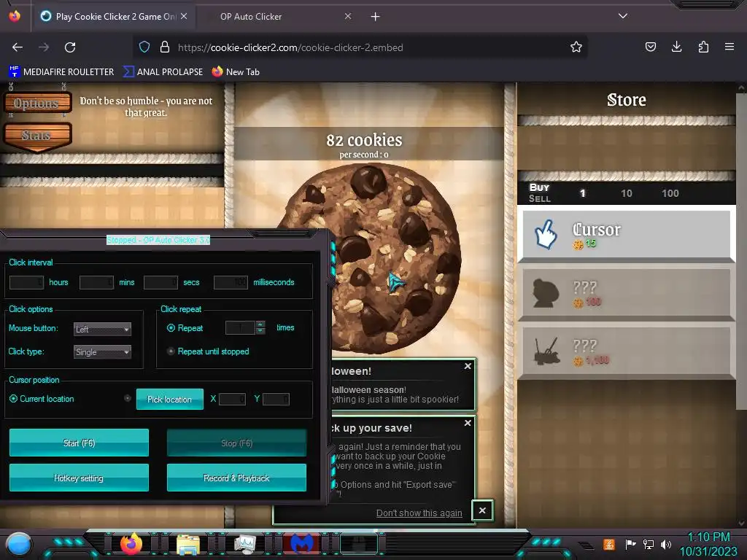Focus the X coordinate field
Image resolution: width=747 pixels, height=560 pixels.
(x=232, y=399)
